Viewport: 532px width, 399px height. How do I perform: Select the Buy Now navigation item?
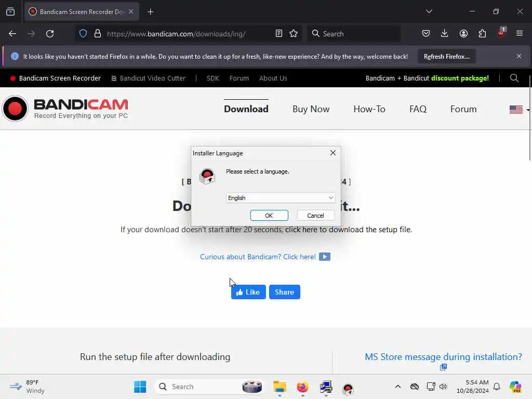[311, 109]
